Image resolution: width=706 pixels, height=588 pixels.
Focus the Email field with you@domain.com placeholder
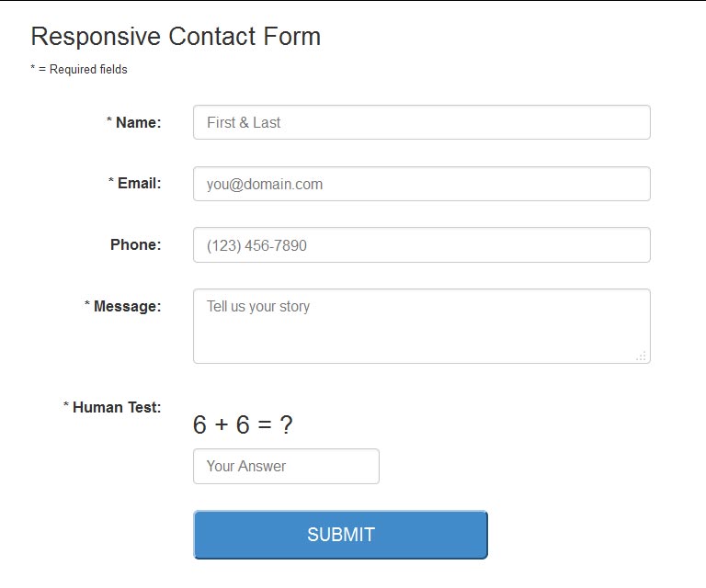(x=421, y=184)
